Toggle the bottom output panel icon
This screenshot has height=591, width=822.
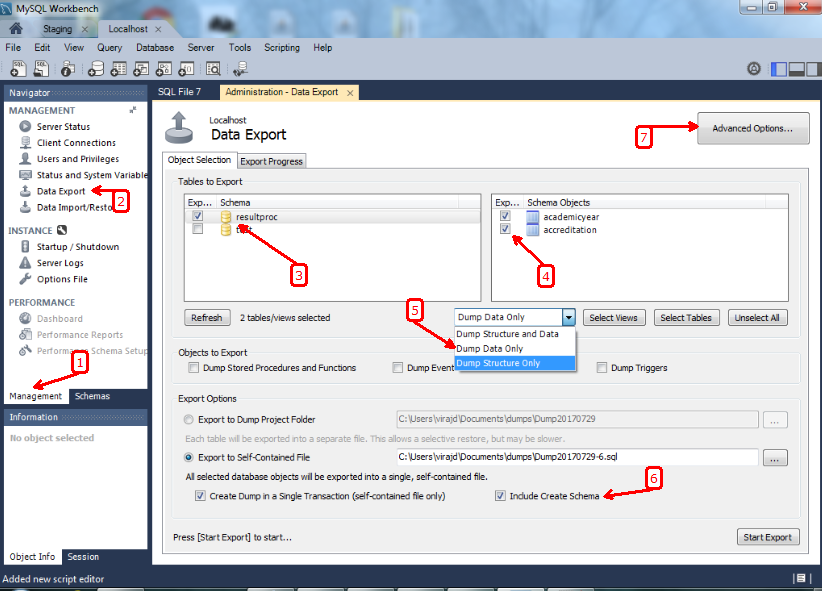(796, 69)
